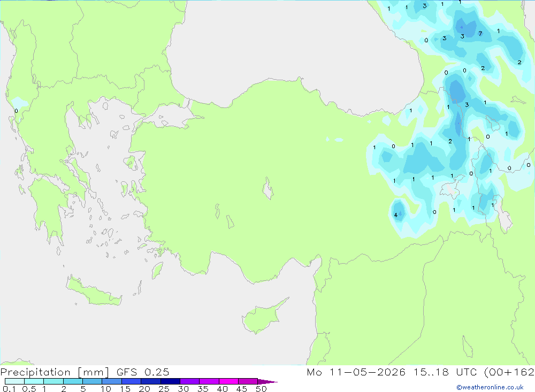Viewport: 535px width, 392px height.
Task: Click the 1–2 mm legend swatch
Action: (x=53, y=381)
